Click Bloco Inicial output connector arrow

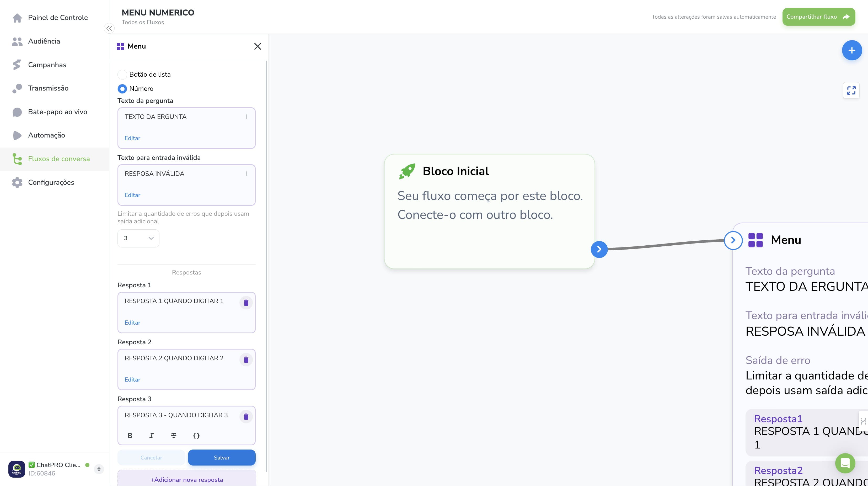tap(599, 249)
